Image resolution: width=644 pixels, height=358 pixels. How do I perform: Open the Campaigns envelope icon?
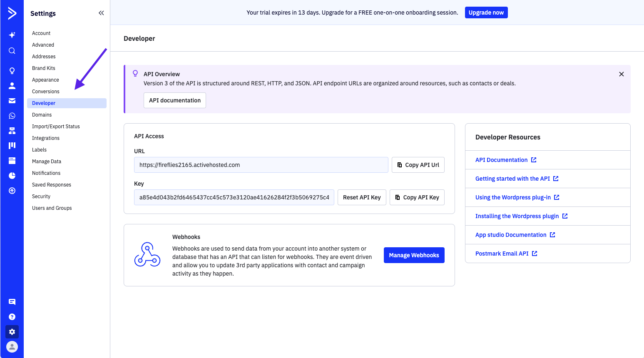click(12, 101)
